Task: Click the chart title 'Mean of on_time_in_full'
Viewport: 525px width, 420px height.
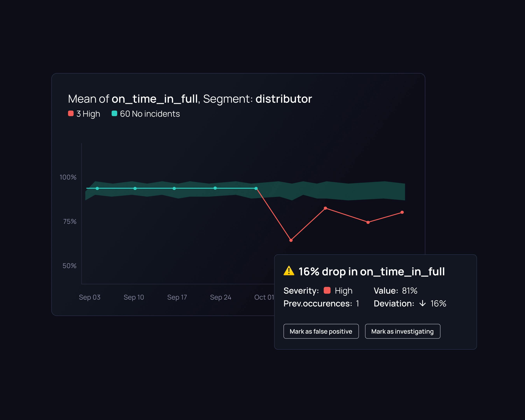Action: point(133,99)
